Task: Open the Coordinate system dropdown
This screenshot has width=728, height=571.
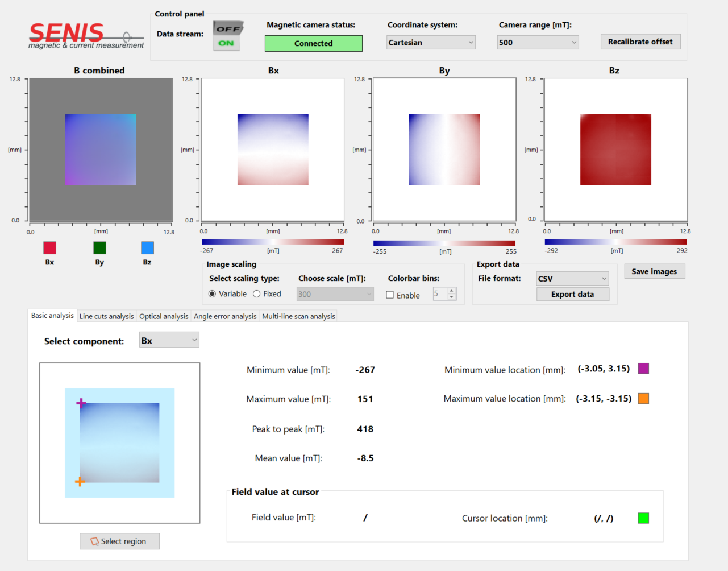Action: tap(431, 43)
